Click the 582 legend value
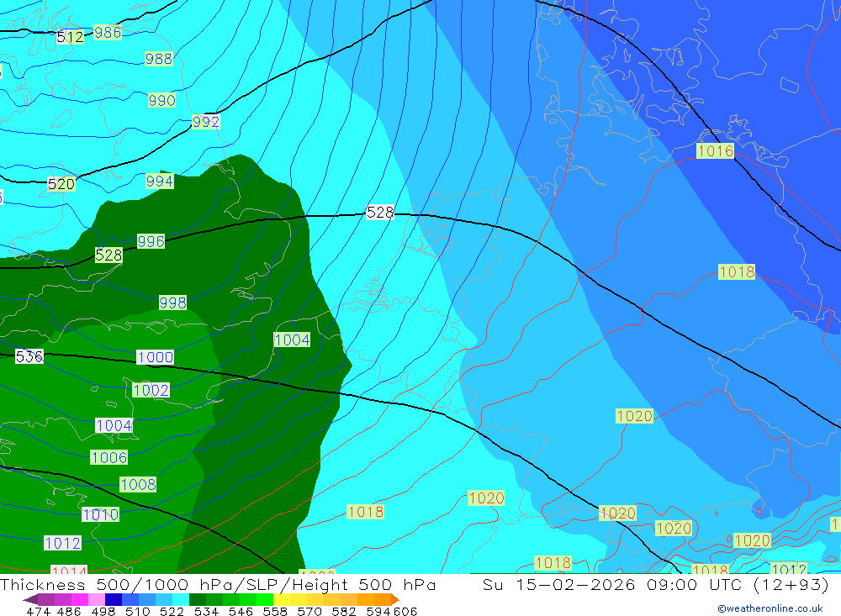Viewport: 841px width, 616px height. (344, 611)
